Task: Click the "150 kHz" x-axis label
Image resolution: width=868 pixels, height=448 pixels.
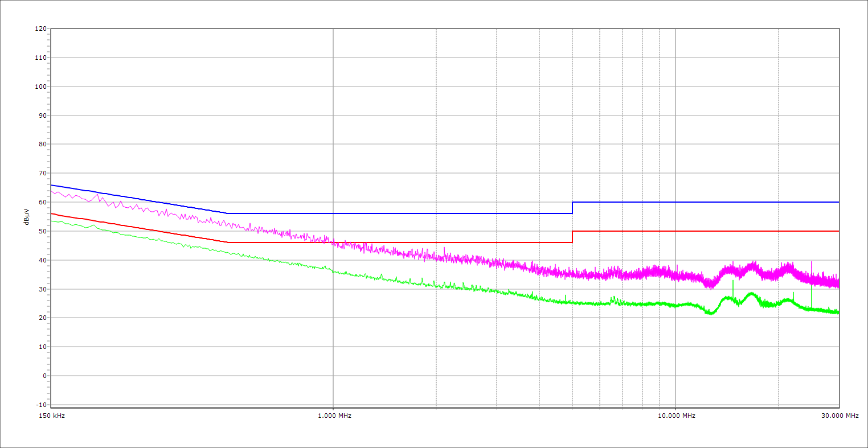Action: (x=51, y=416)
